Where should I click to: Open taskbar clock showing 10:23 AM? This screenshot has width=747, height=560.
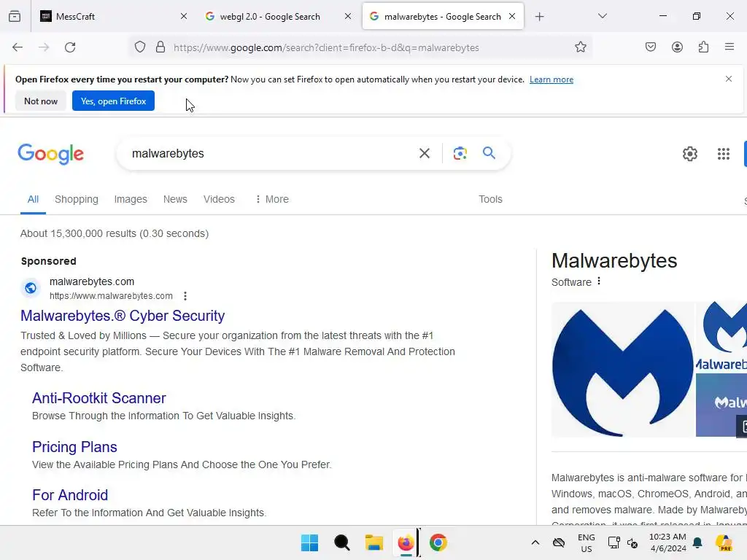point(667,542)
